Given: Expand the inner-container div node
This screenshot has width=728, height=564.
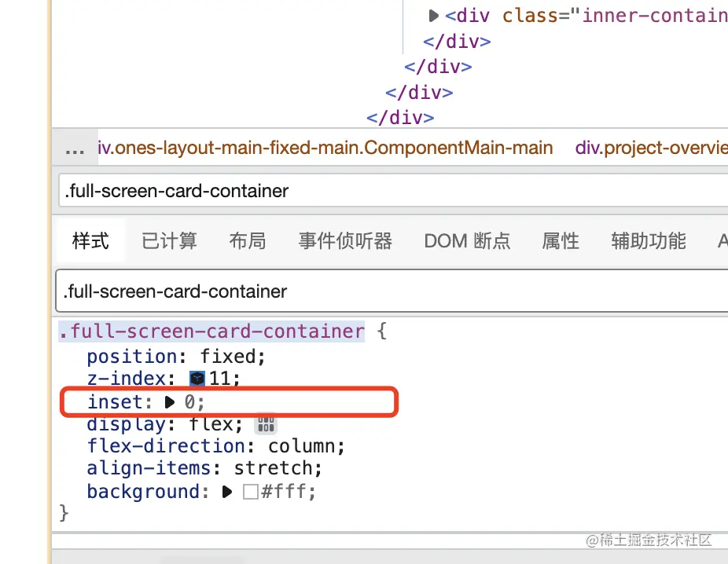Looking at the screenshot, I should (x=433, y=16).
